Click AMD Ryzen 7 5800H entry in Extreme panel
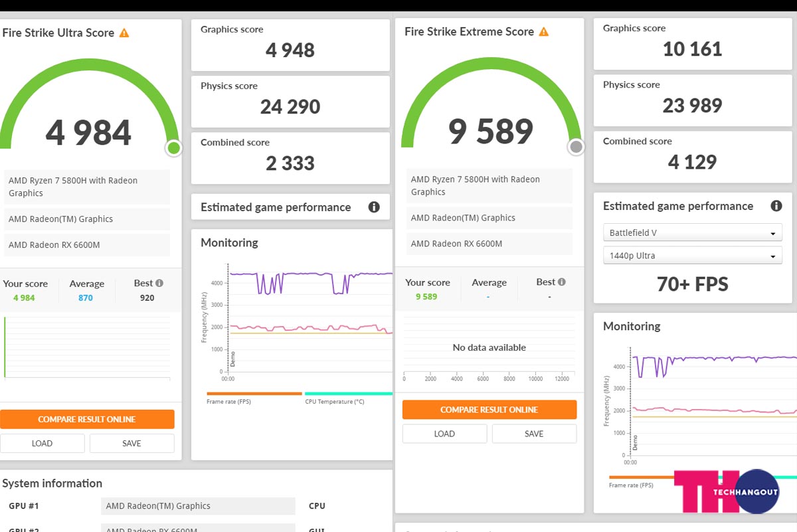Viewport: 797px width, 532px height. click(x=489, y=185)
